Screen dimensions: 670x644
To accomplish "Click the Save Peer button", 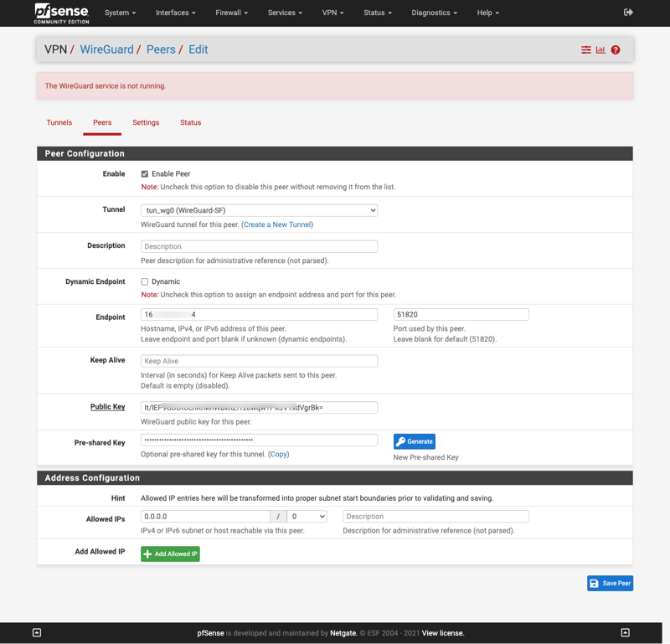I will click(610, 583).
